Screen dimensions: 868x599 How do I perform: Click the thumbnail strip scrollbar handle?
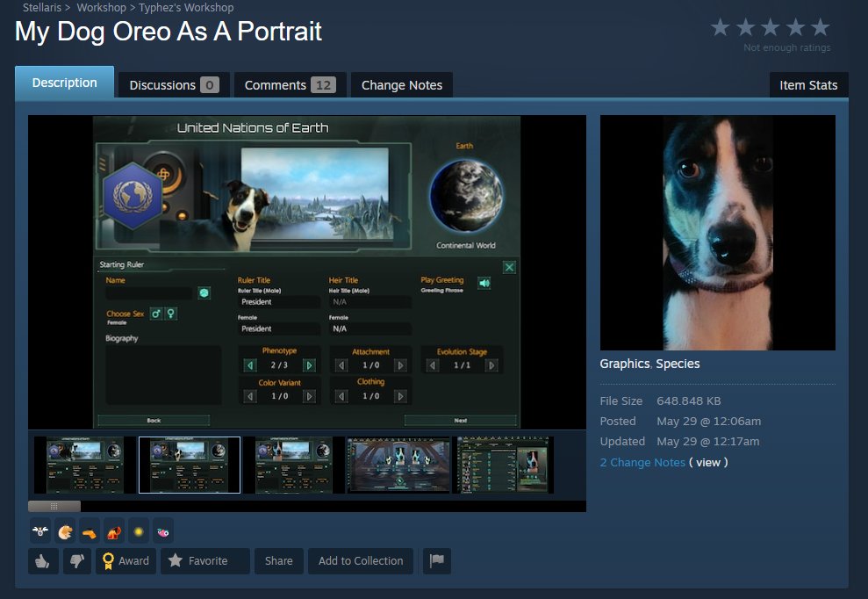54,506
